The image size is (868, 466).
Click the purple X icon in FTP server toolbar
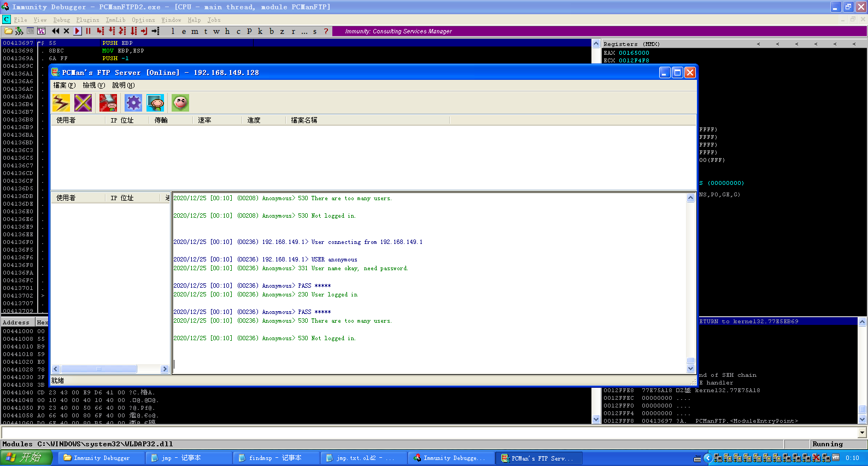click(83, 102)
